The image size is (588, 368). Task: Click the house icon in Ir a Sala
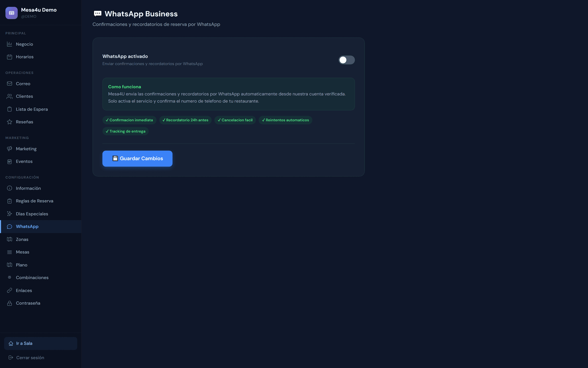(11, 343)
